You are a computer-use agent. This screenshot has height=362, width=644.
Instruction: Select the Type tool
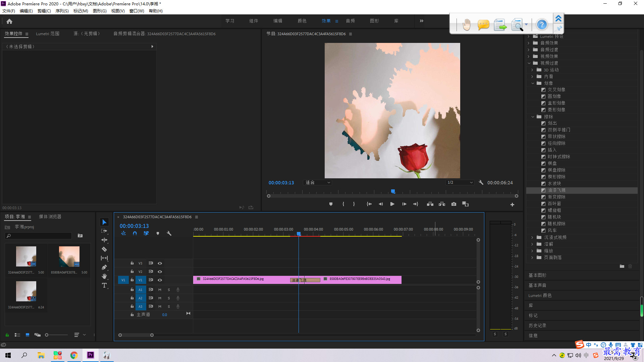pyautogui.click(x=104, y=285)
